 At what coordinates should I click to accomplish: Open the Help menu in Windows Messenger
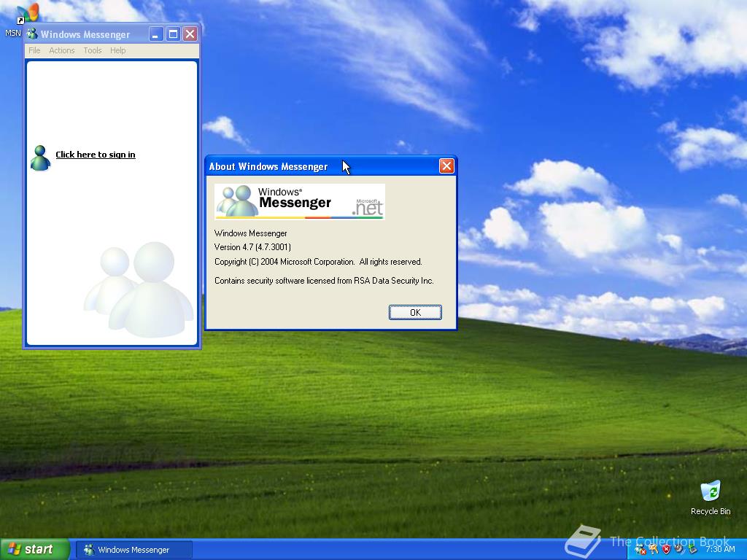117,50
